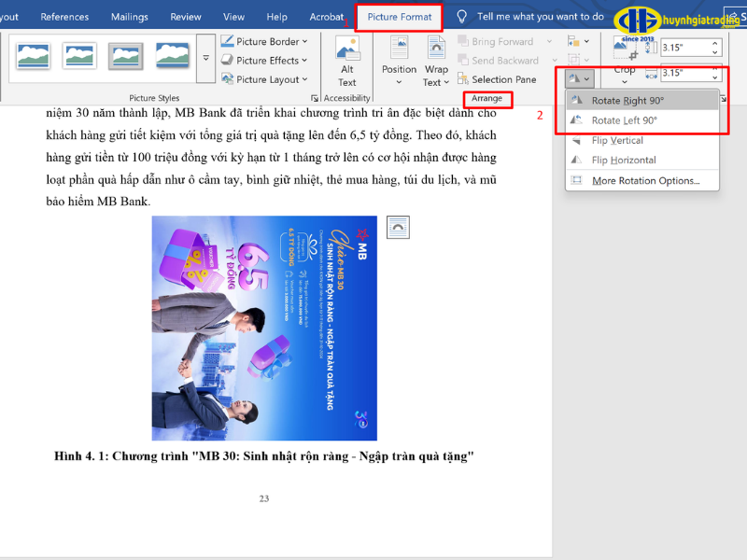This screenshot has height=560, width=747.
Task: Open the Selection Pane
Action: (497, 79)
